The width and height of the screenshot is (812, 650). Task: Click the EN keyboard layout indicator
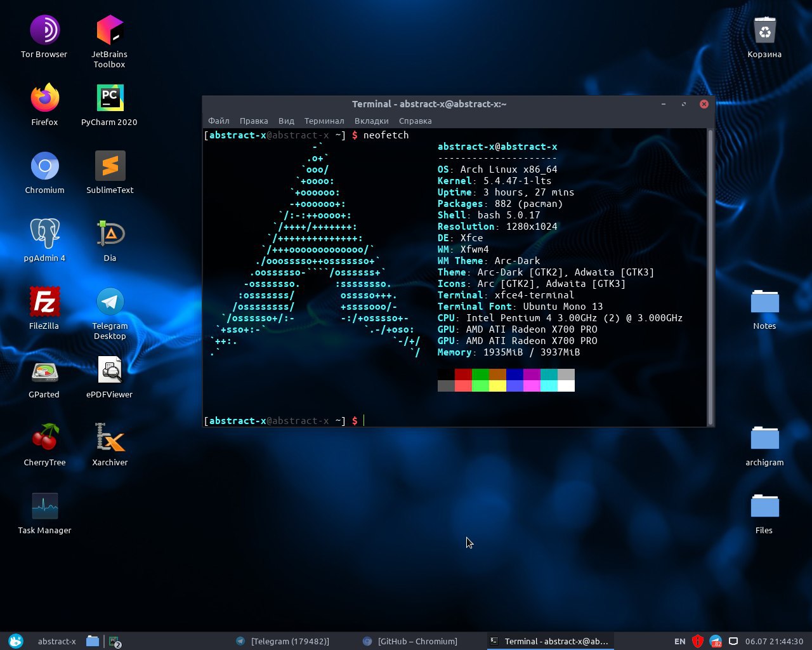click(680, 641)
